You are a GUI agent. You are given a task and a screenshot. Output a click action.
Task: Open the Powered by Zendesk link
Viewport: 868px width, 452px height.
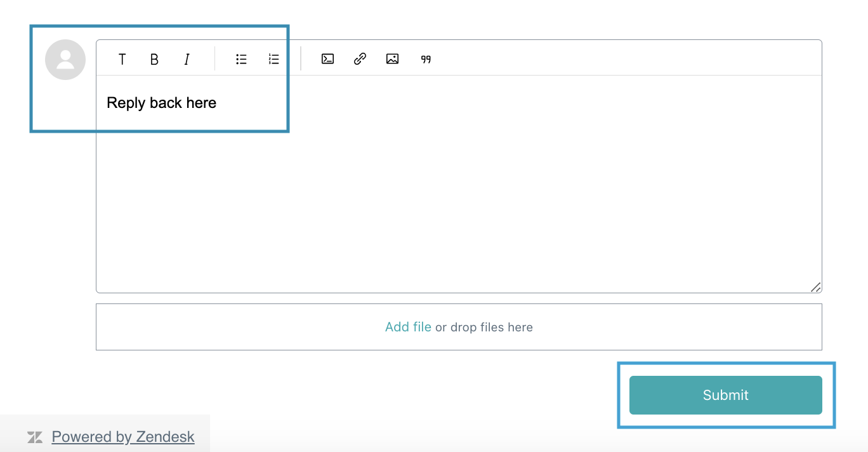[x=123, y=437]
